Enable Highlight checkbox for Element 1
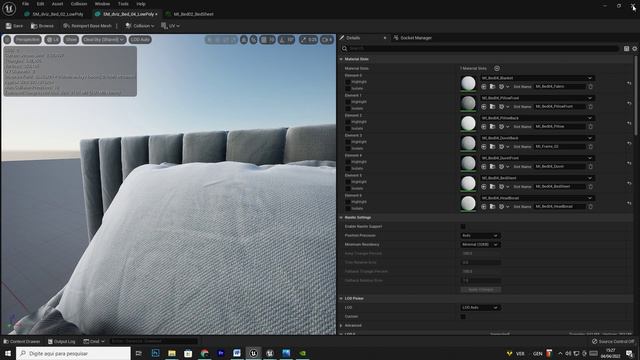This screenshot has width=640, height=360. click(348, 102)
